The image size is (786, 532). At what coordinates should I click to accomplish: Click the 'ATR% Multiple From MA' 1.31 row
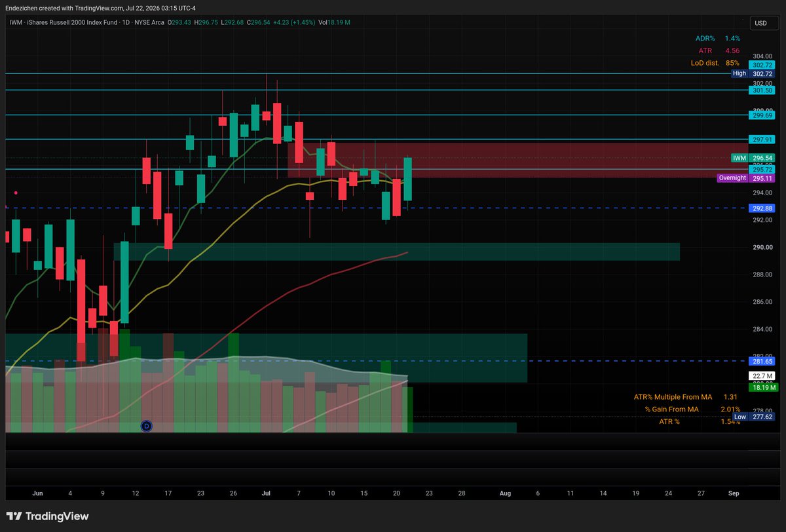click(686, 397)
